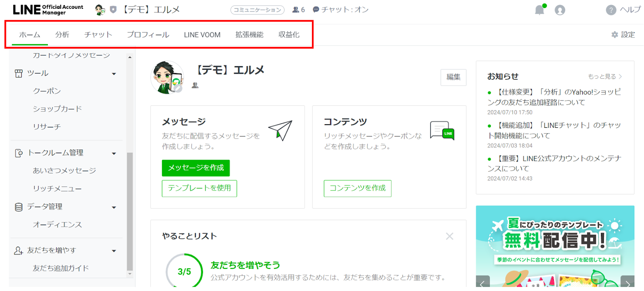Open あいさつメッセージ in the sidebar

click(64, 171)
